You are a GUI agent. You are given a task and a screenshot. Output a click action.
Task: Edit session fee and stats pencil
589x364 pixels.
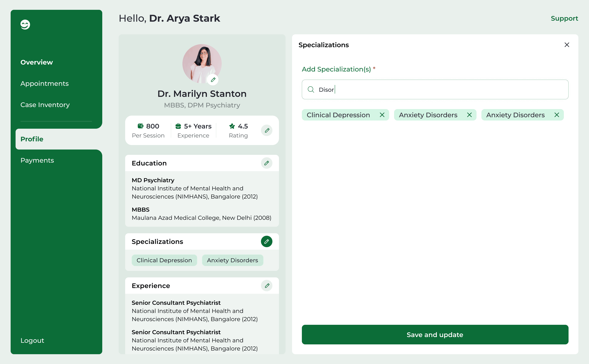[266, 131]
